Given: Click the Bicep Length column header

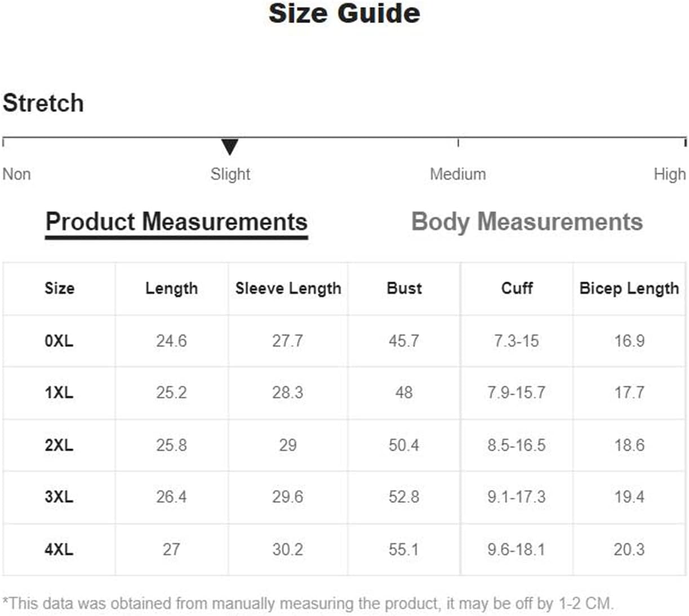Looking at the screenshot, I should tap(629, 289).
